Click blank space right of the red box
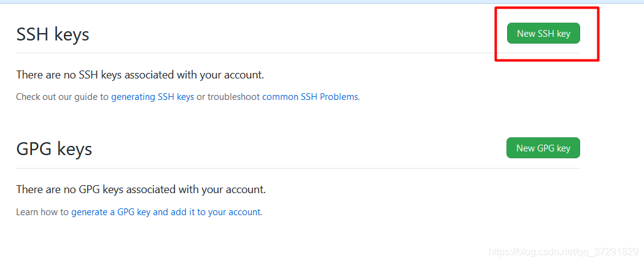644x263 pixels. click(x=620, y=34)
